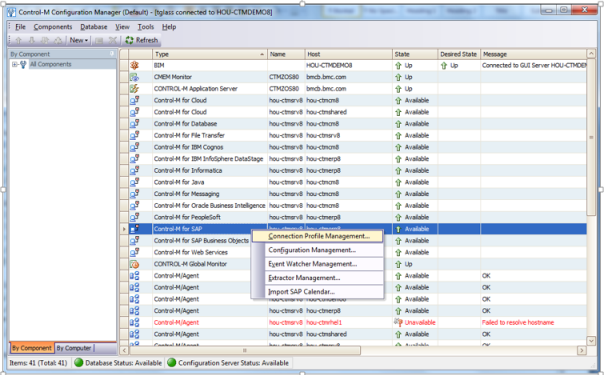
Task: Click the red unavailable Control-M/Agent icon
Action: pos(134,323)
